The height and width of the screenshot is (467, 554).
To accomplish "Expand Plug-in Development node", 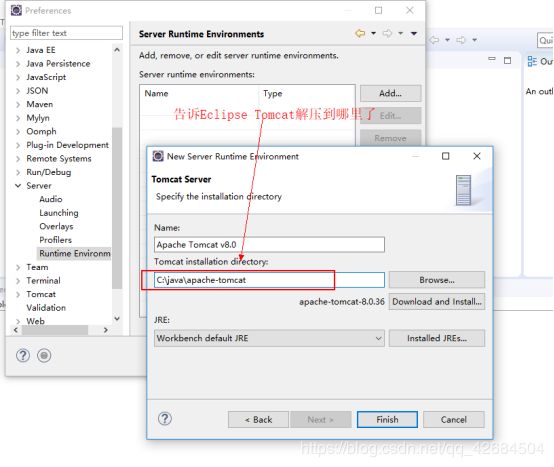I will point(18,145).
